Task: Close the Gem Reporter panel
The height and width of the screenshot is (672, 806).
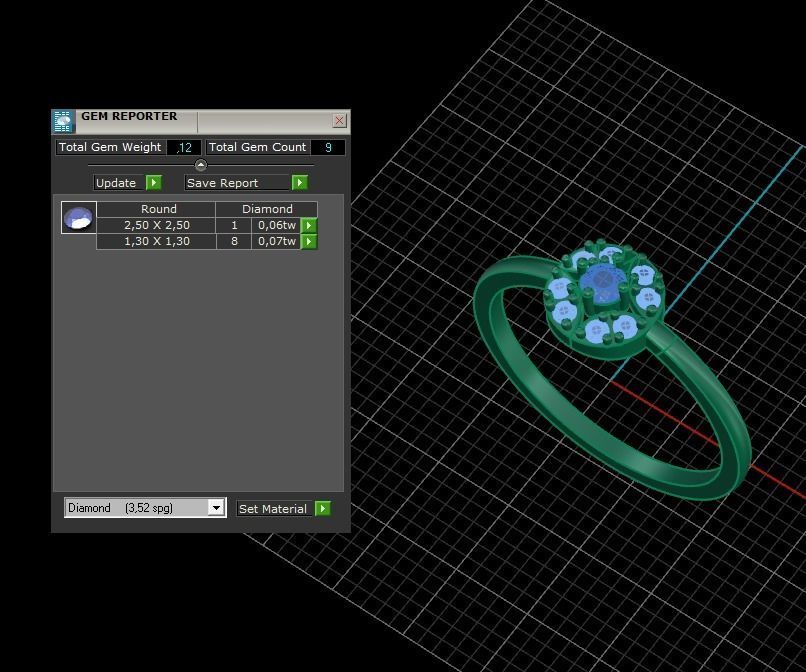Action: tap(339, 120)
